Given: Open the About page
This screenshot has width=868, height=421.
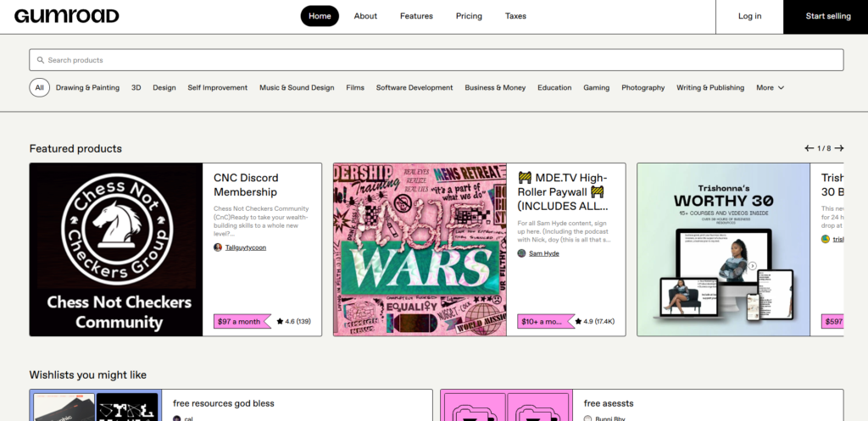Looking at the screenshot, I should [x=365, y=16].
